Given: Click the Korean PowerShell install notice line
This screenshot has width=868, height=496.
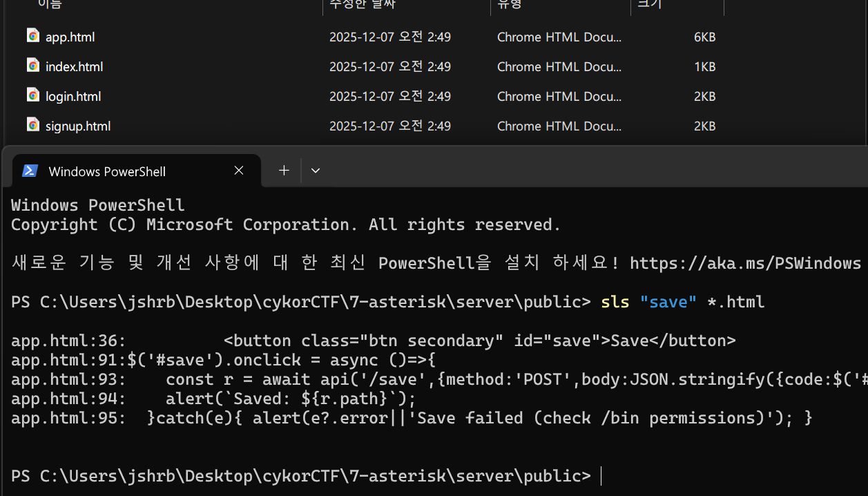Looking at the screenshot, I should pyautogui.click(x=436, y=263).
